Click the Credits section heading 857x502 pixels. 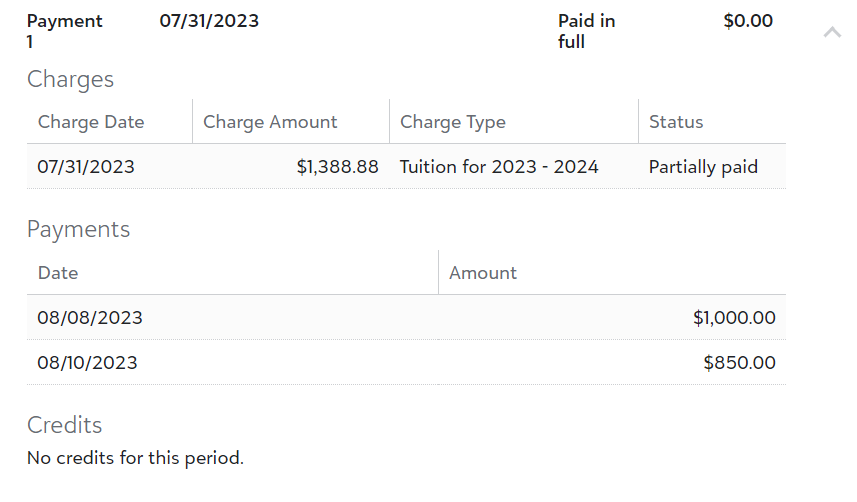point(64,425)
